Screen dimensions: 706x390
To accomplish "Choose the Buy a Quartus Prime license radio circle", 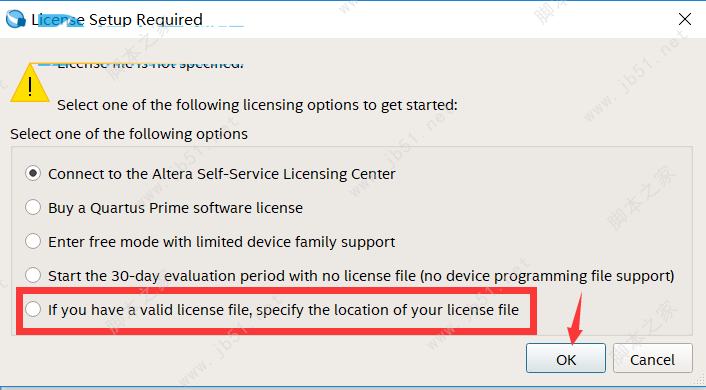I will (x=33, y=208).
